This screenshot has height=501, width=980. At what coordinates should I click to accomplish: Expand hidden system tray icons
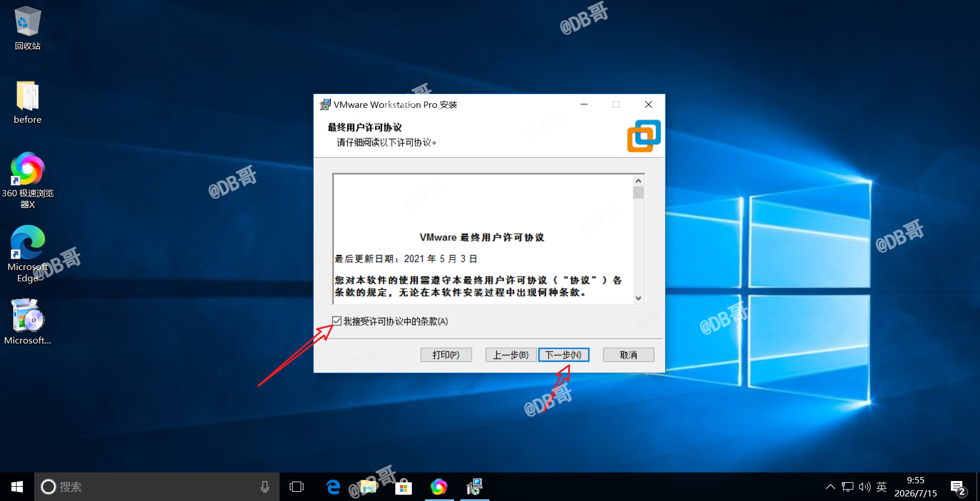point(831,487)
